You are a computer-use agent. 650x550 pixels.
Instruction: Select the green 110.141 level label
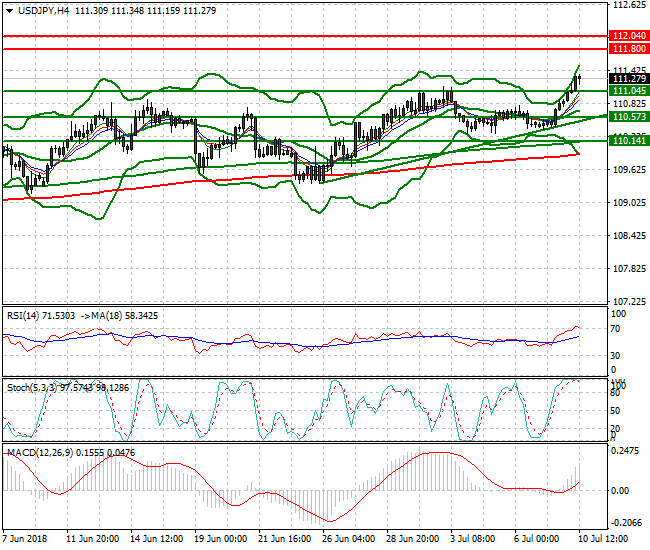(628, 141)
